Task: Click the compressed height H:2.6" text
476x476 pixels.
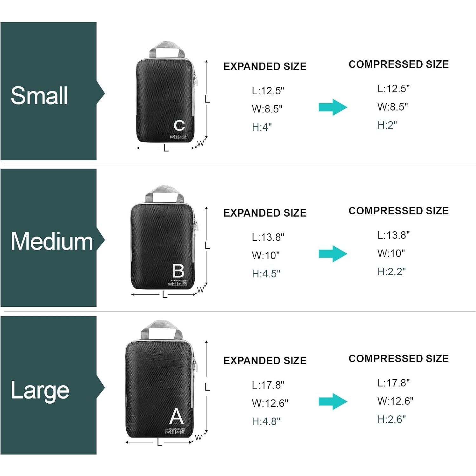Action: point(392,419)
